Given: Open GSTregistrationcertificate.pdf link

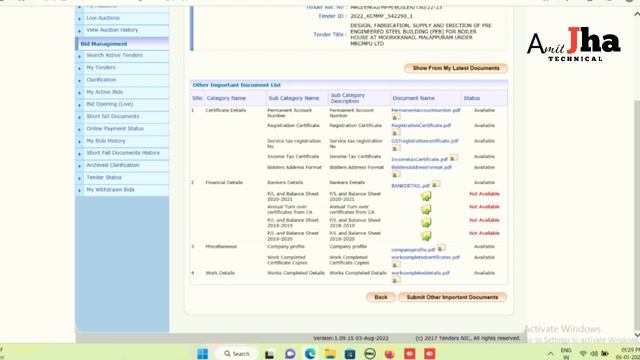Looking at the screenshot, I should [425, 141].
